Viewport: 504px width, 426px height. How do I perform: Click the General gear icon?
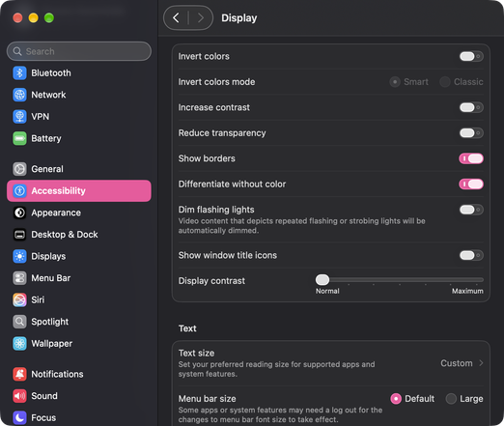pos(19,169)
